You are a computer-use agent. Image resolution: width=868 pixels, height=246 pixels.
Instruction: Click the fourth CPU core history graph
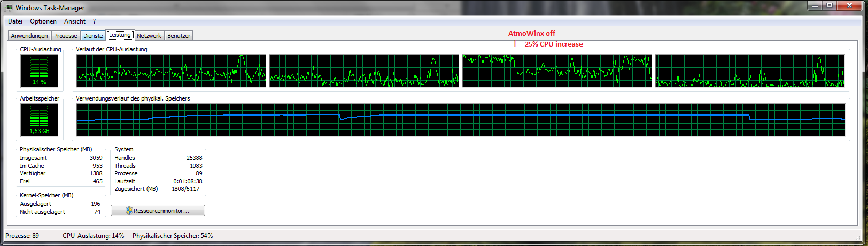pos(750,71)
